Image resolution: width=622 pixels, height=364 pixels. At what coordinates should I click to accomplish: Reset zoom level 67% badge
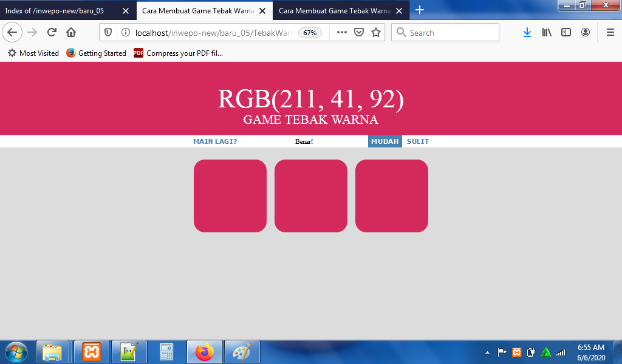point(310,33)
